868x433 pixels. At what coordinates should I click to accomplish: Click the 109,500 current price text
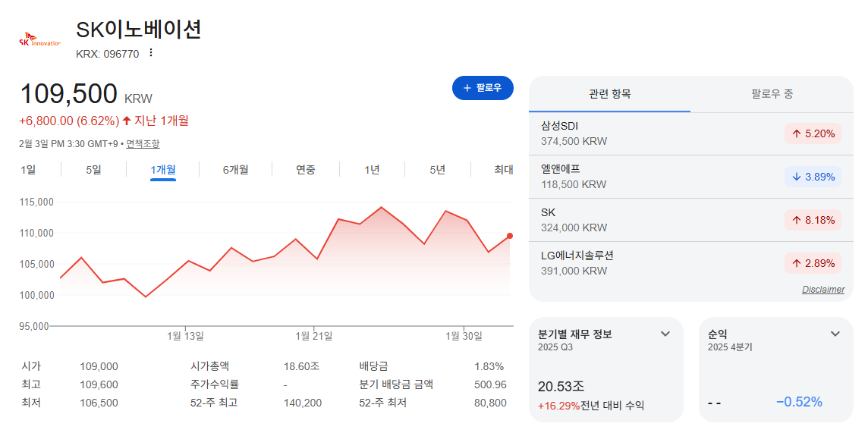tap(69, 93)
